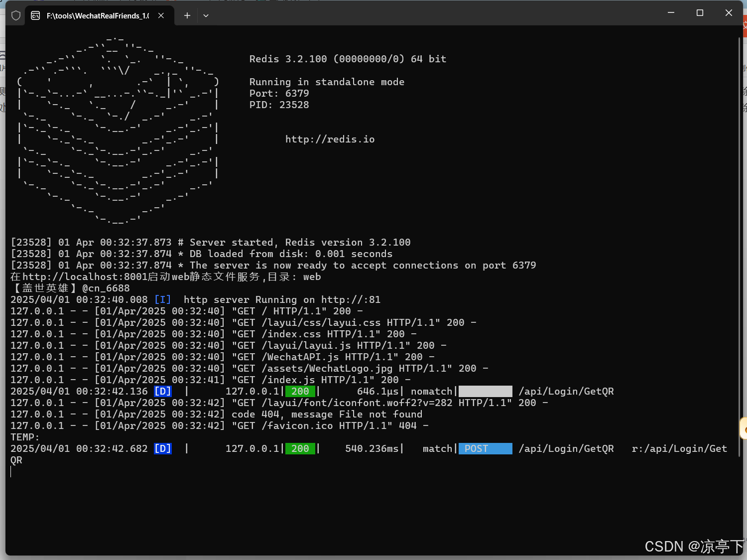Click the '/layui/font/iconfont.woff2?v=282' log line
Image resolution: width=747 pixels, height=560 pixels.
point(279,403)
